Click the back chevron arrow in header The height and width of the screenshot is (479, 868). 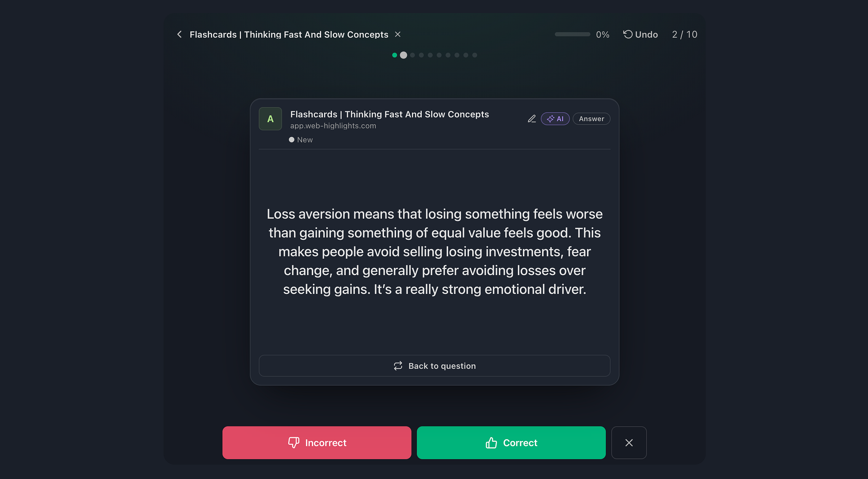pos(179,34)
